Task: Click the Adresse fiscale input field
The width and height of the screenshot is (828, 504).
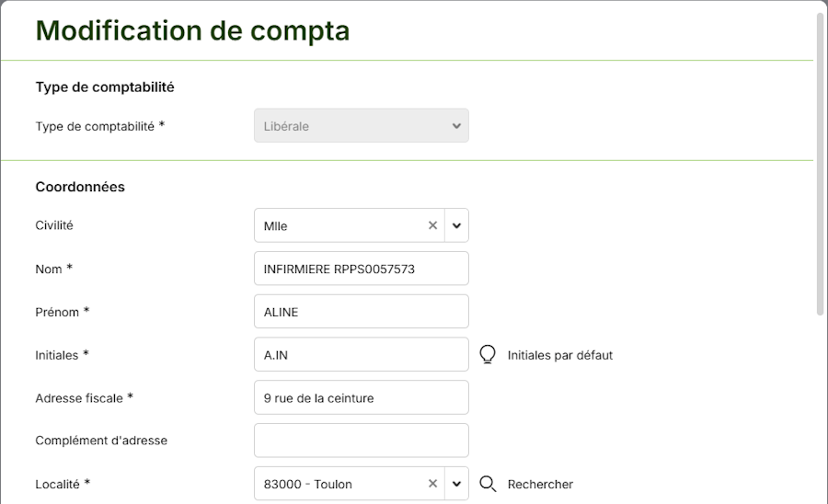Action: 361,397
